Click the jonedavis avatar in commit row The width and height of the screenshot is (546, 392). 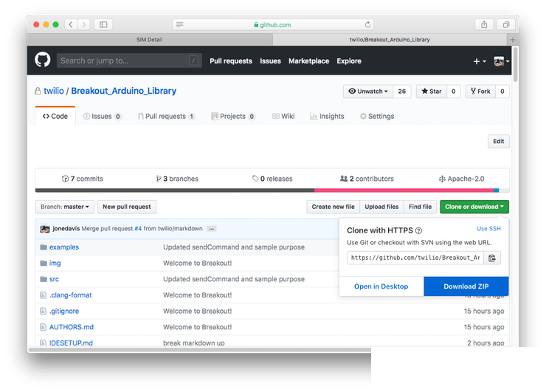tap(45, 229)
